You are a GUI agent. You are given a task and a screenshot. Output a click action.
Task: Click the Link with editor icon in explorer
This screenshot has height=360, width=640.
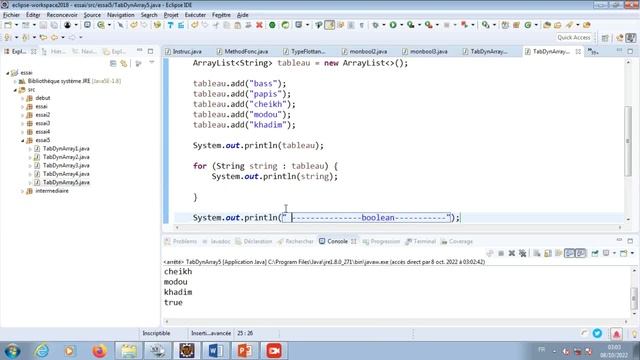pos(124,64)
